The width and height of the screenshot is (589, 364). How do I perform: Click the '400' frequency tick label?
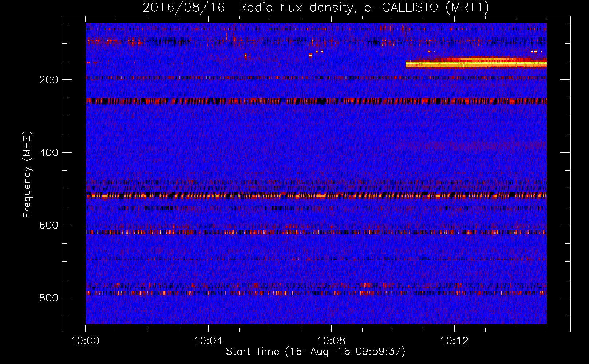click(49, 153)
